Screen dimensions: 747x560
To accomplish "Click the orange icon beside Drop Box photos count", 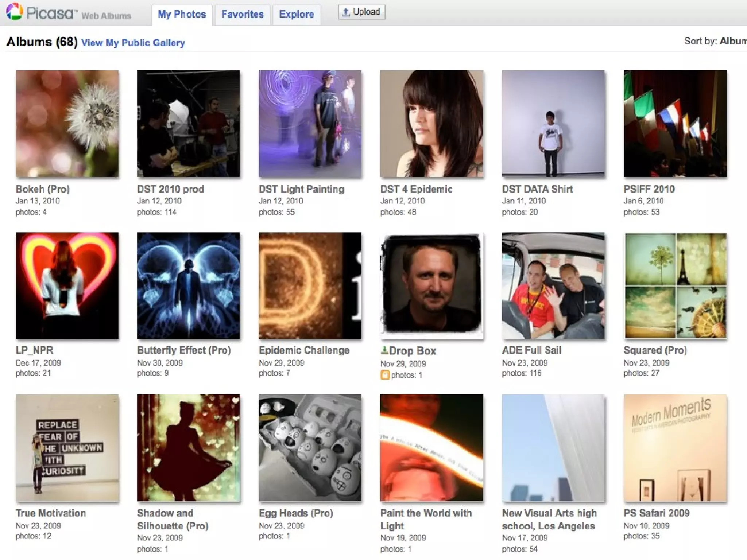I will 384,375.
